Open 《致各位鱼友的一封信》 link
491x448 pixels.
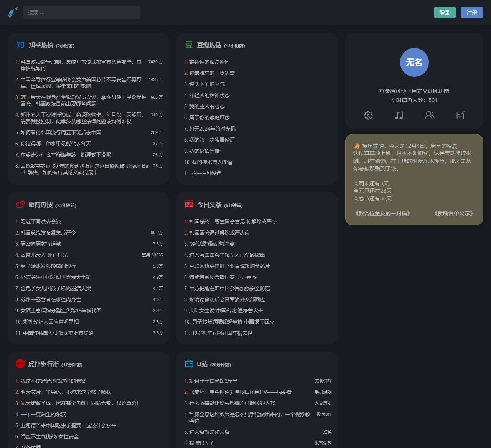coord(382,213)
